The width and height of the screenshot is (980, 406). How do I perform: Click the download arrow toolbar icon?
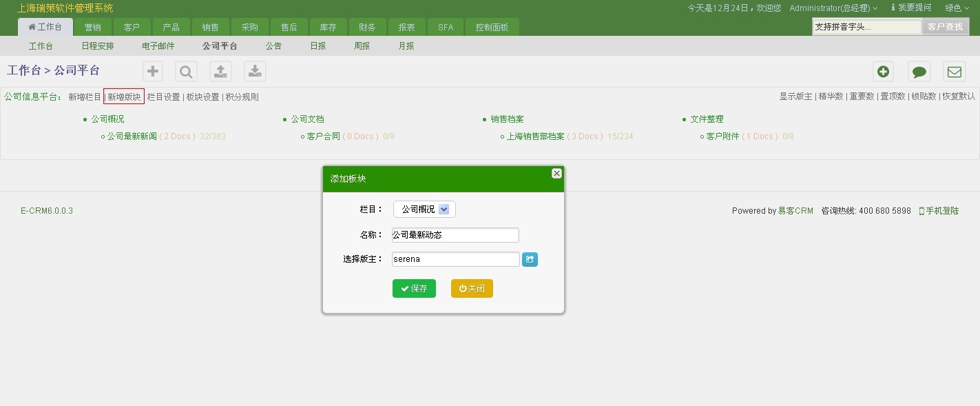click(255, 71)
